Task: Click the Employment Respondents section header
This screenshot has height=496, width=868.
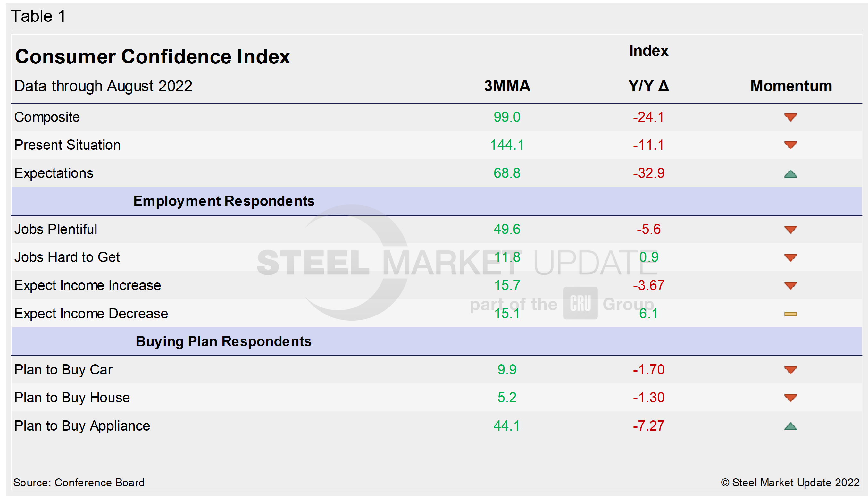Action: (224, 201)
